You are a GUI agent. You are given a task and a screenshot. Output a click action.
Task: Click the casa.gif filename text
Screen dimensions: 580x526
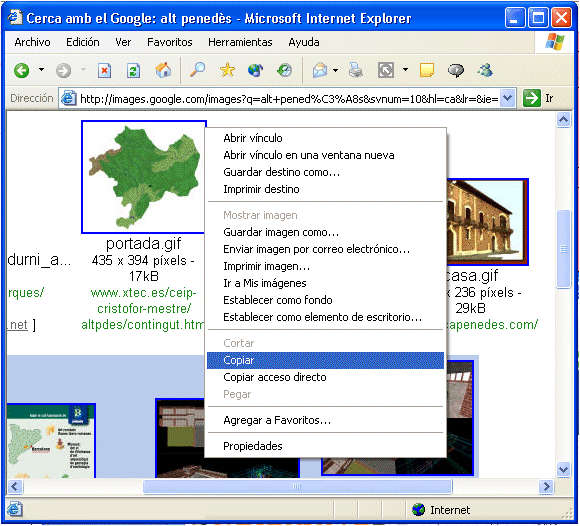(472, 276)
